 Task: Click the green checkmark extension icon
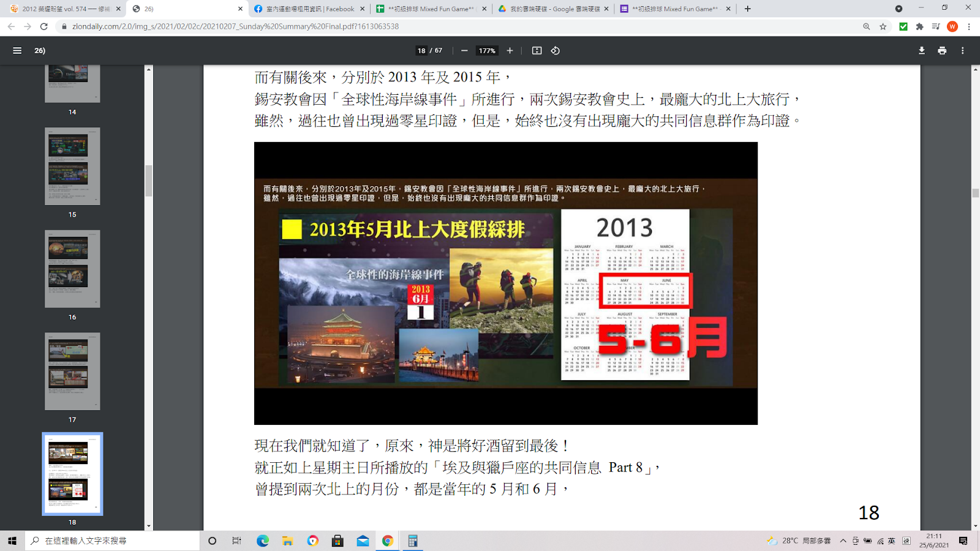point(903,26)
